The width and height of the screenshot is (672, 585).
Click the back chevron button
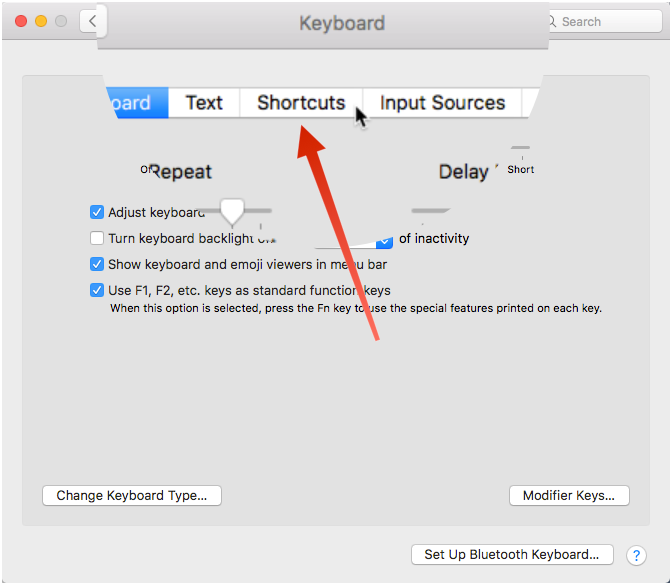pos(91,21)
